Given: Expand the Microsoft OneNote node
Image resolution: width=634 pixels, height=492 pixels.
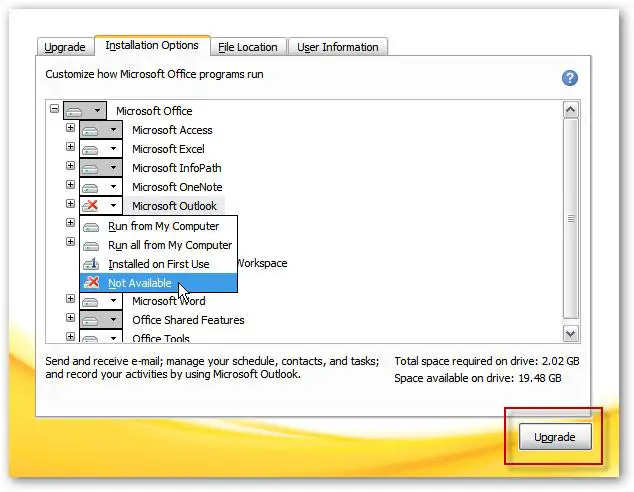Looking at the screenshot, I should (x=70, y=185).
